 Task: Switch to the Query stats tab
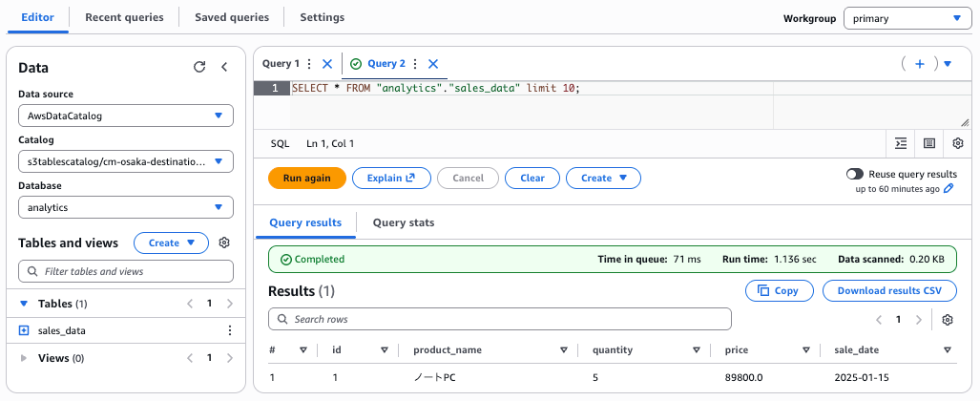pyautogui.click(x=403, y=222)
